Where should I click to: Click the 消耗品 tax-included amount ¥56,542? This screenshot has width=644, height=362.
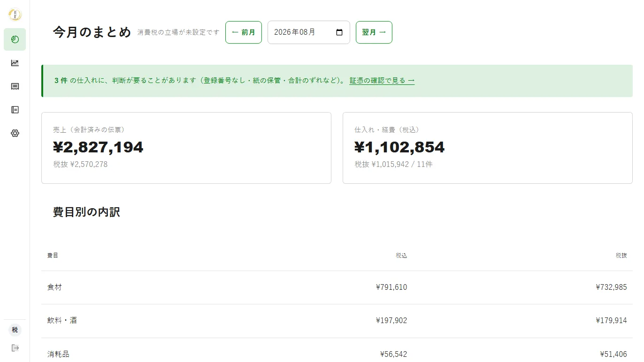[393, 354]
